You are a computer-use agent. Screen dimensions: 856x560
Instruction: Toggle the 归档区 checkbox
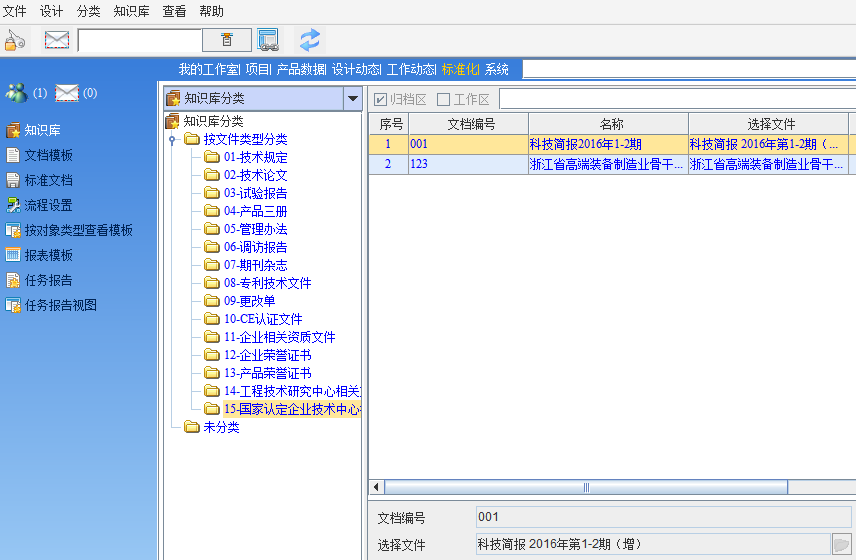click(380, 99)
